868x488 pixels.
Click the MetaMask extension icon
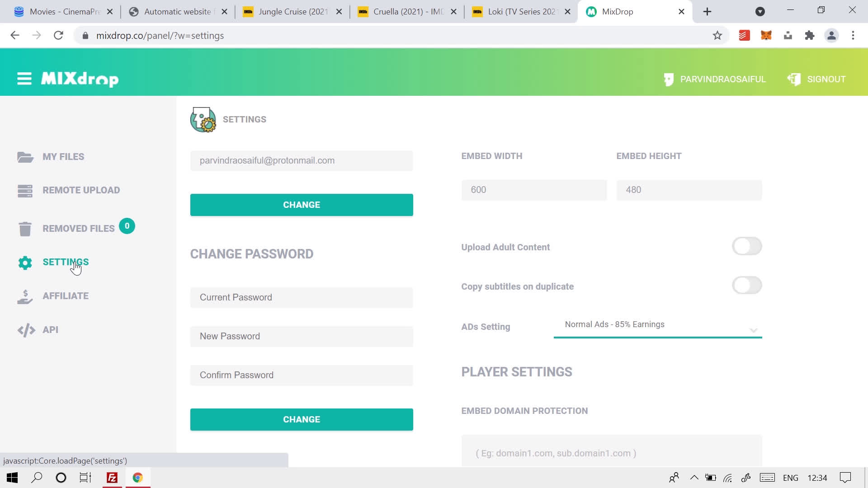pos(766,35)
